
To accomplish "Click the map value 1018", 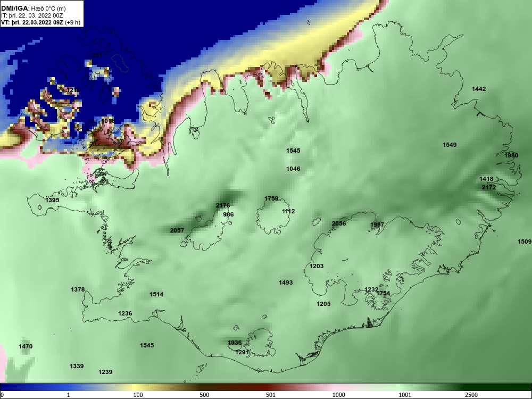I will (x=108, y=121).
